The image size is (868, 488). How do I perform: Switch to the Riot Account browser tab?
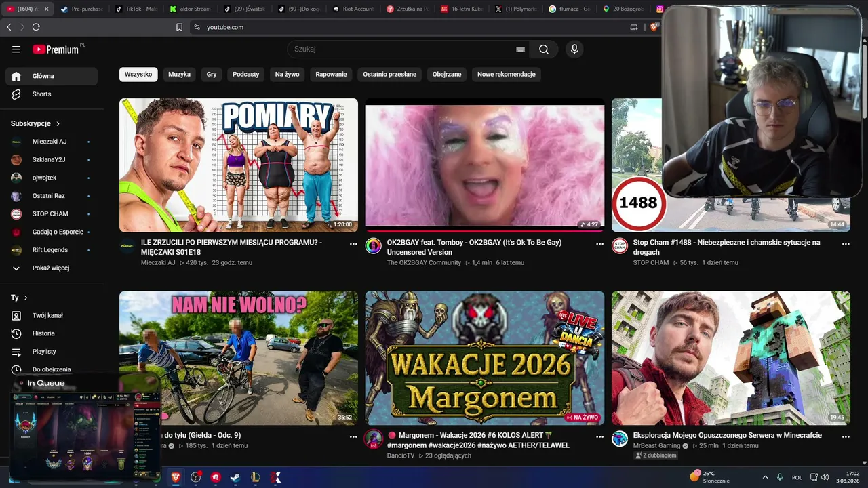coord(353,9)
